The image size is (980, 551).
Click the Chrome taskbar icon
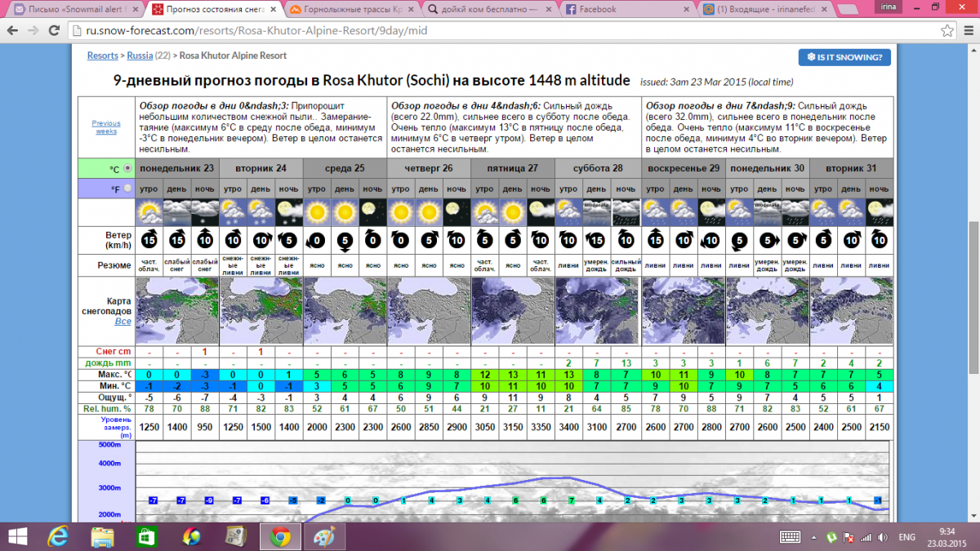click(x=280, y=536)
